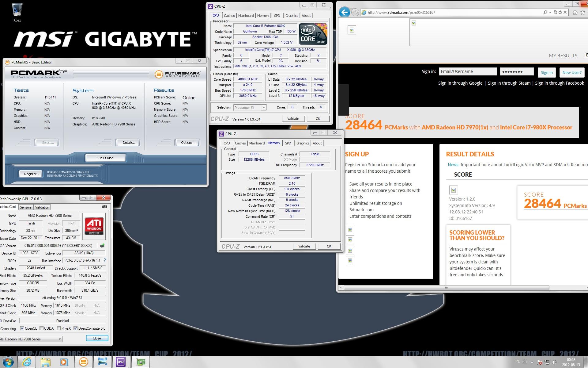Viewport: 588px width, 368px height.
Task: Open Windows Explorer folder taskbar icon
Action: coord(46,362)
